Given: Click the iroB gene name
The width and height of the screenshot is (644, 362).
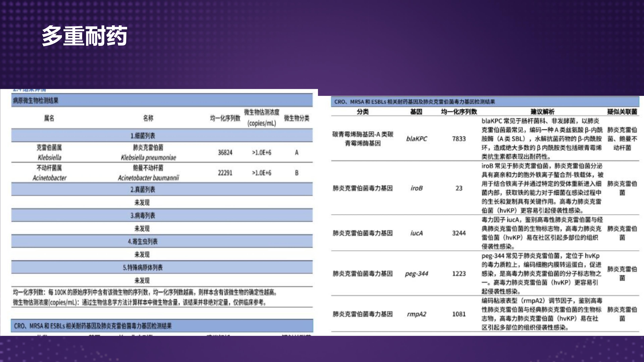Looking at the screenshot, I should [x=416, y=188].
